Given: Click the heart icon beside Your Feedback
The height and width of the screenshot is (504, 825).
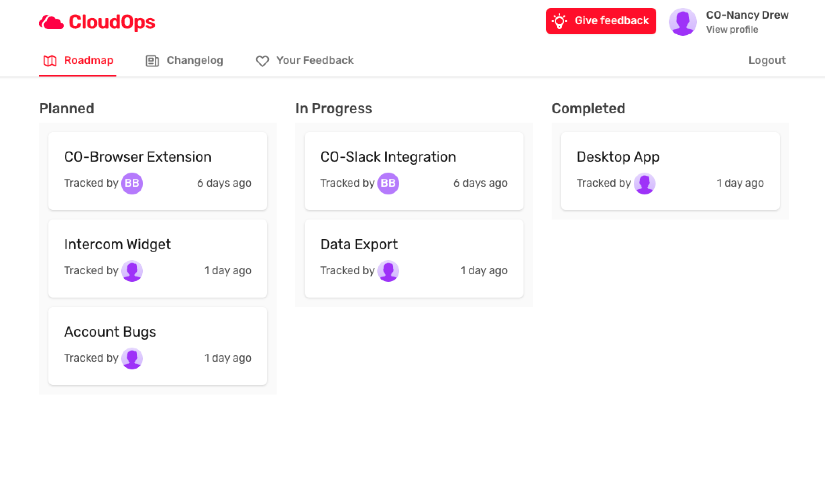Looking at the screenshot, I should [x=262, y=61].
